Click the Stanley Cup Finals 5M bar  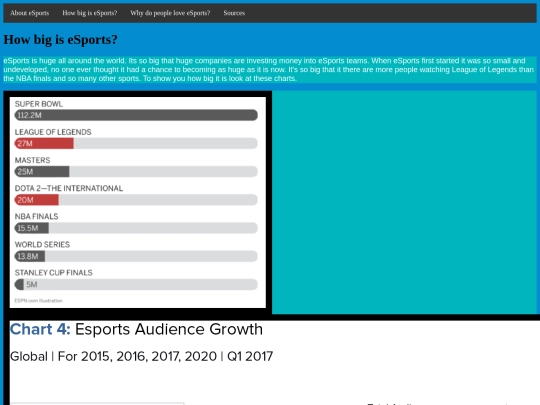click(19, 284)
